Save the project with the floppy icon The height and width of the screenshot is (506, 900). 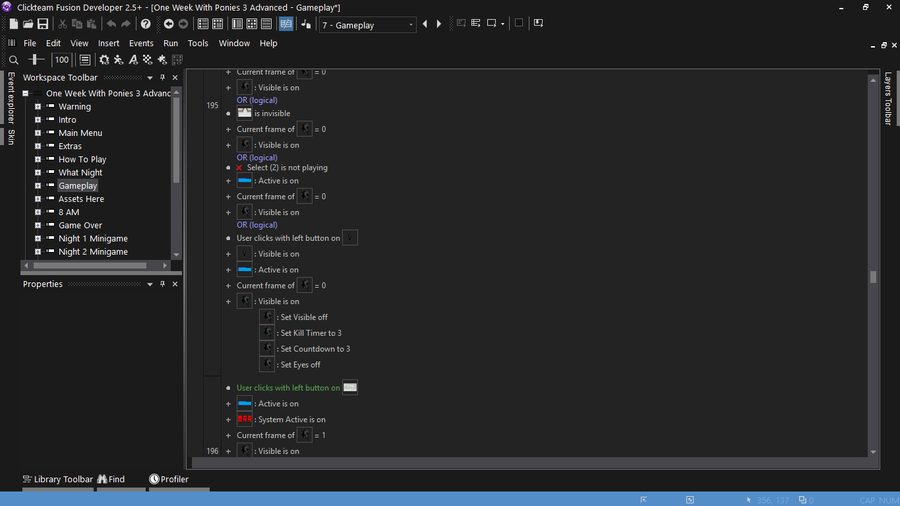pos(43,24)
